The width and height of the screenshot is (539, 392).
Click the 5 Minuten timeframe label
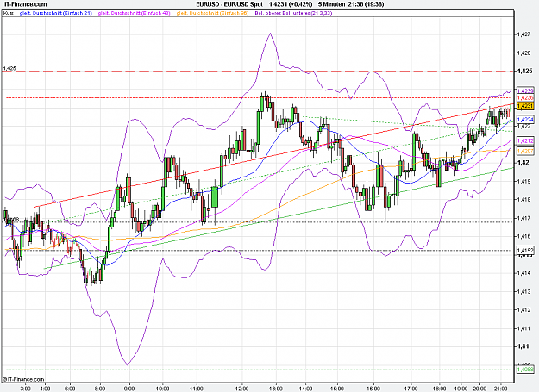coord(331,4)
